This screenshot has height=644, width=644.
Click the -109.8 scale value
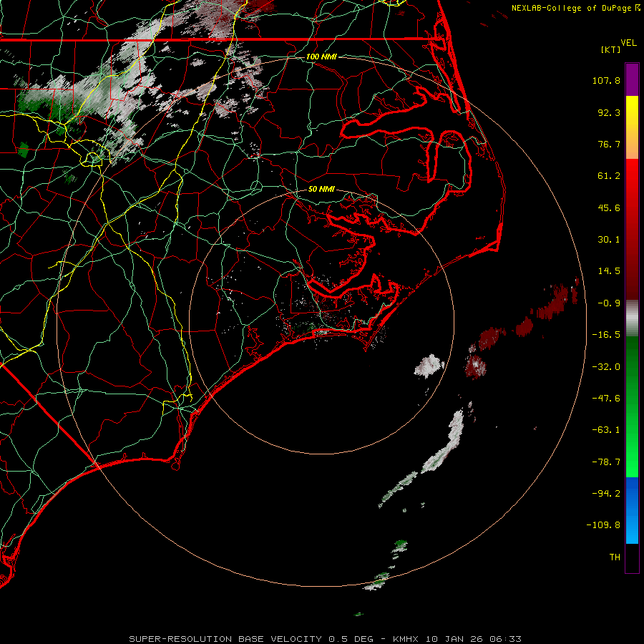click(604, 525)
